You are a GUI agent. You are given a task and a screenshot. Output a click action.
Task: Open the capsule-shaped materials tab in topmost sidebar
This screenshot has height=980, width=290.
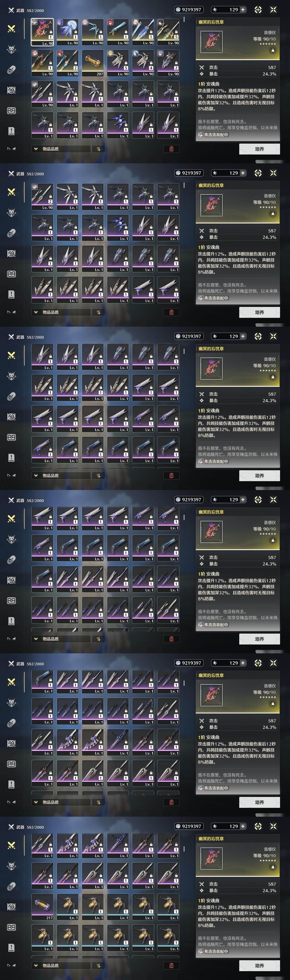[11, 70]
